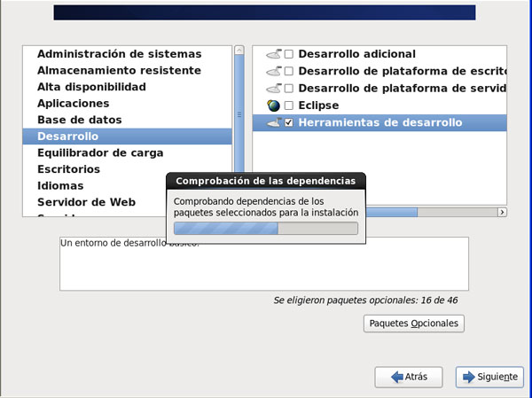Screen dimensions: 532x398
Task: Click the dependency check progress bar
Action: tap(266, 229)
